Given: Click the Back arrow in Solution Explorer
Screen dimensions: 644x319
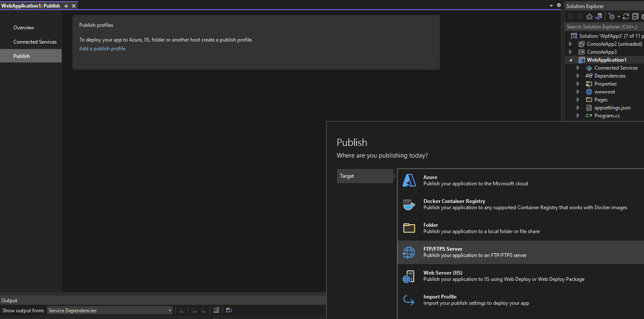Looking at the screenshot, I should click(x=571, y=16).
